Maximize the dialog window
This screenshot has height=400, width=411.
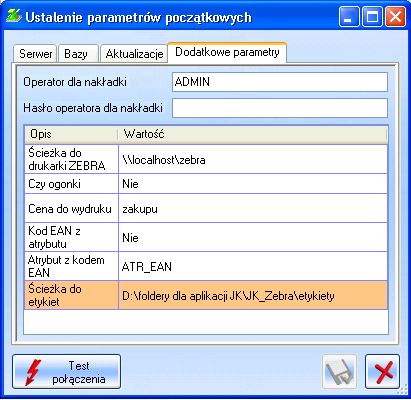pyautogui.click(x=372, y=16)
